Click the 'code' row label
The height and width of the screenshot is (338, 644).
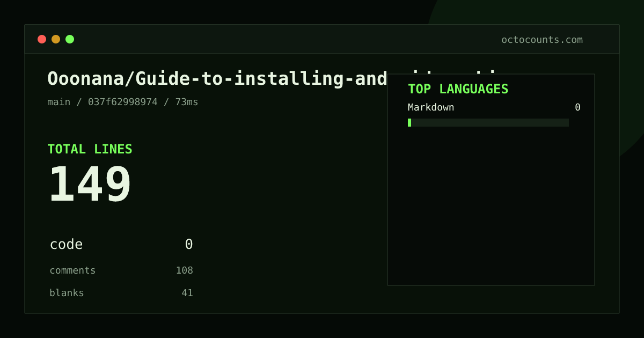click(x=66, y=245)
